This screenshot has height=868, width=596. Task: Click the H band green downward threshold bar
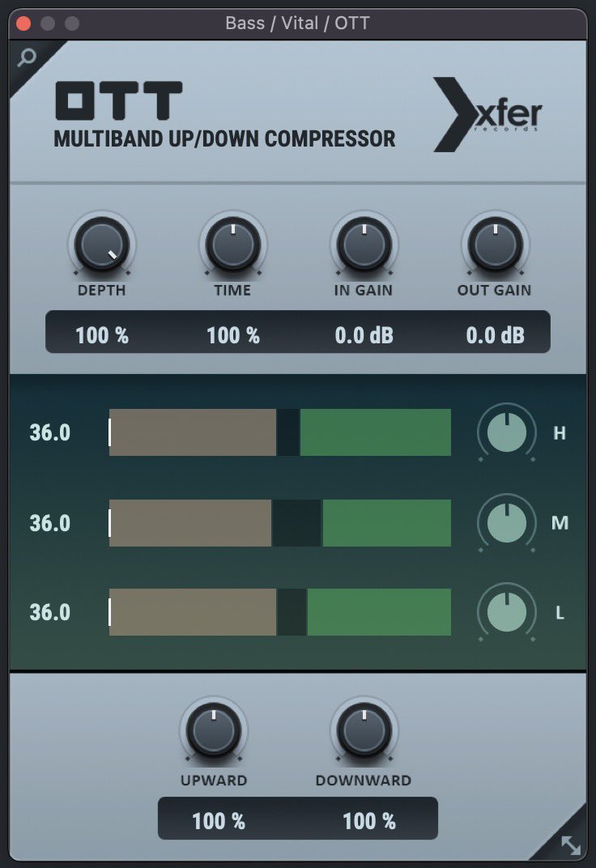click(375, 432)
